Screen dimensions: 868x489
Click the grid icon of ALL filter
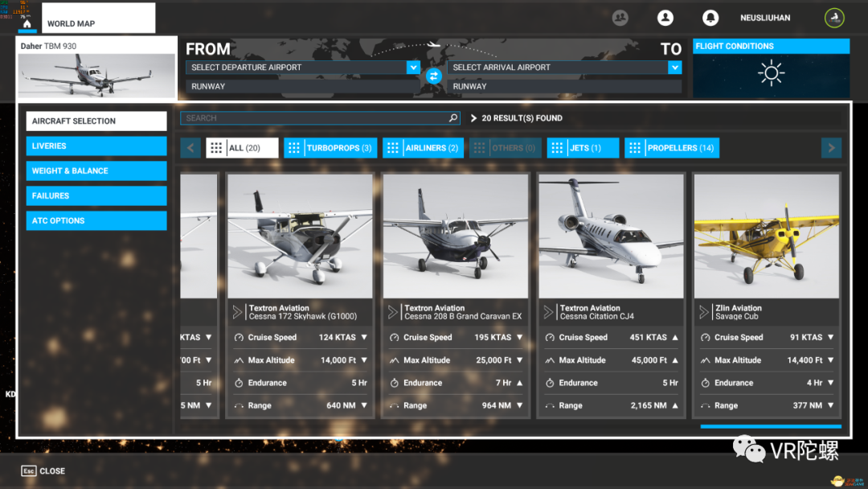pyautogui.click(x=216, y=148)
